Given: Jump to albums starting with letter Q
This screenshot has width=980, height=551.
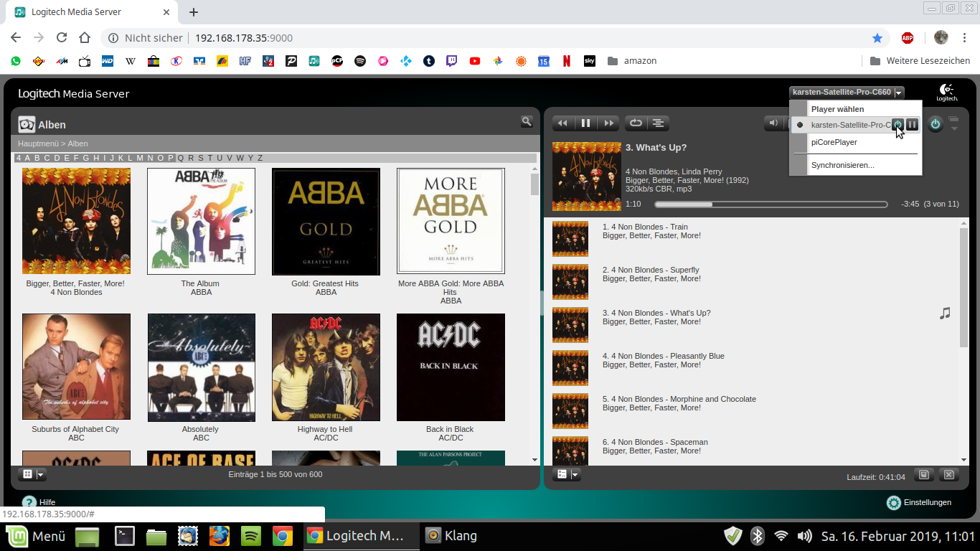Looking at the screenshot, I should coord(181,158).
